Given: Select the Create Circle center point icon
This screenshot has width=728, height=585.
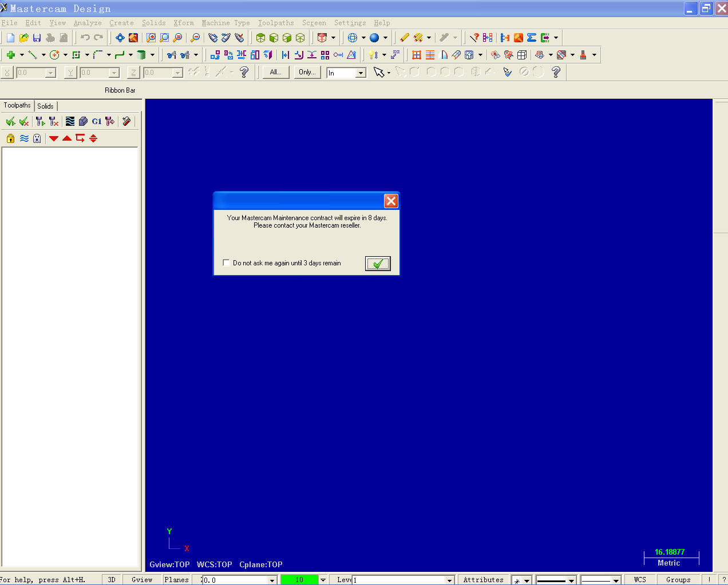Looking at the screenshot, I should (54, 55).
